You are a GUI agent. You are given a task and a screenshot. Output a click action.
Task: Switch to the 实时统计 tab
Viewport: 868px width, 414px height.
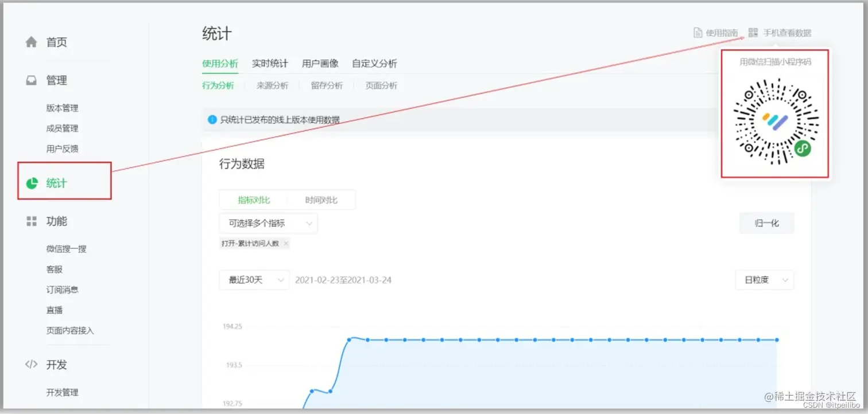point(270,64)
